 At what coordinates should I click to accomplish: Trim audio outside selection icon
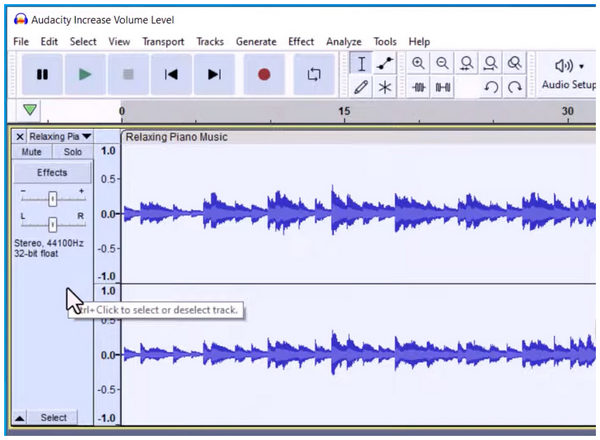tap(418, 88)
